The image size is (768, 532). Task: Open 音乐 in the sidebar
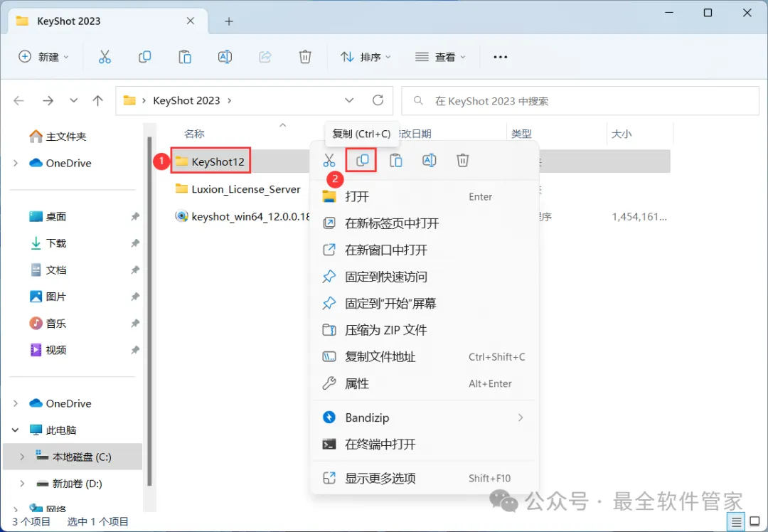[x=48, y=323]
